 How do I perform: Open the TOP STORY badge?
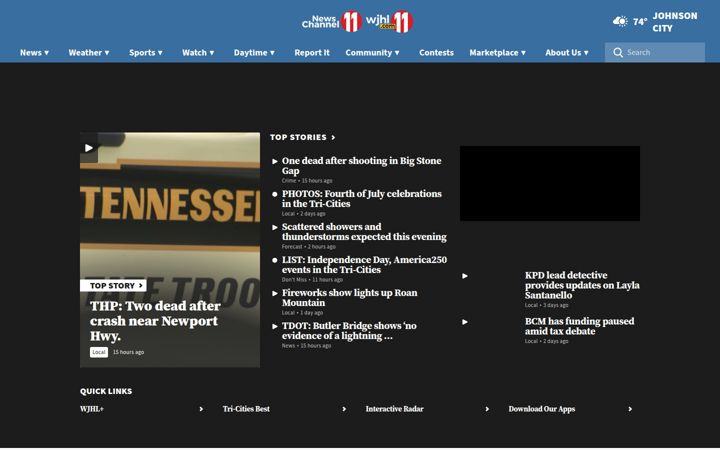click(113, 286)
